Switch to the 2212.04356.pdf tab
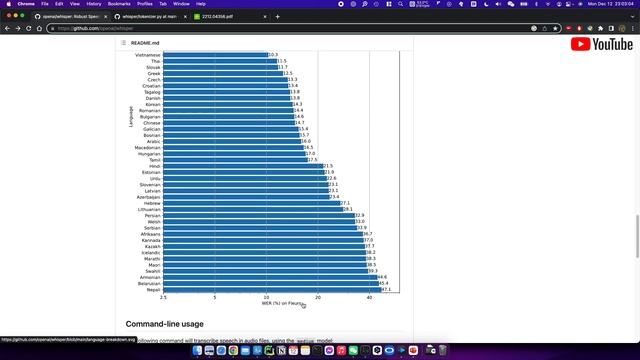The width and height of the screenshot is (640, 360). [x=230, y=17]
